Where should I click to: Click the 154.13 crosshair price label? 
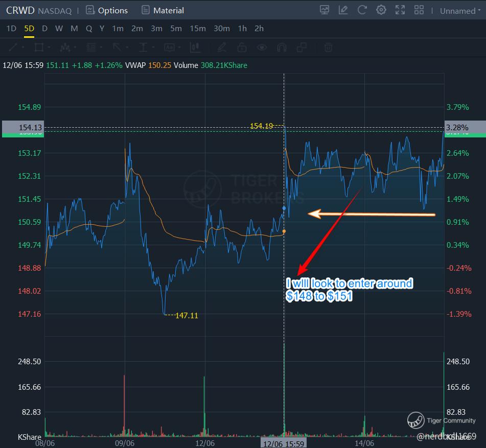click(x=23, y=127)
